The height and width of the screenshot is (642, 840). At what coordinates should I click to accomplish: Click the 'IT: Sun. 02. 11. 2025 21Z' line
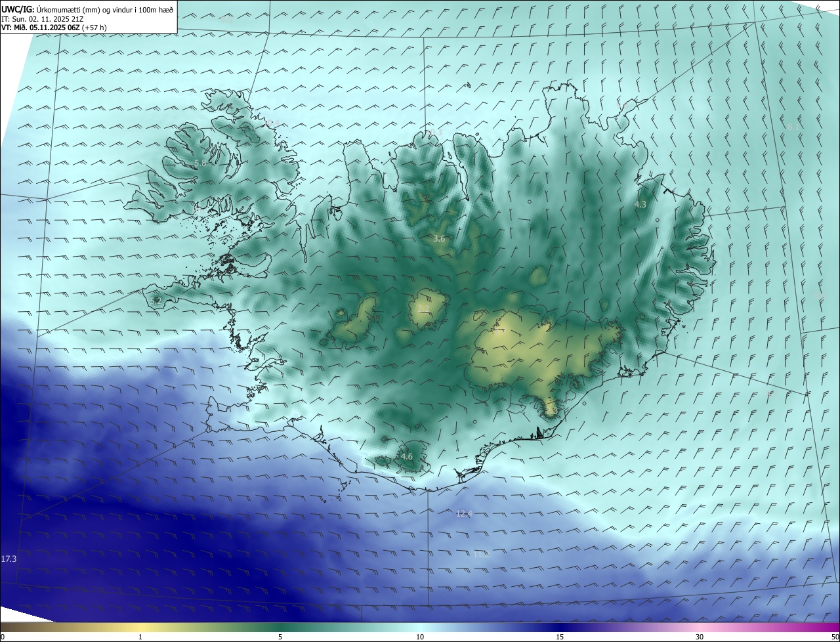(43, 19)
